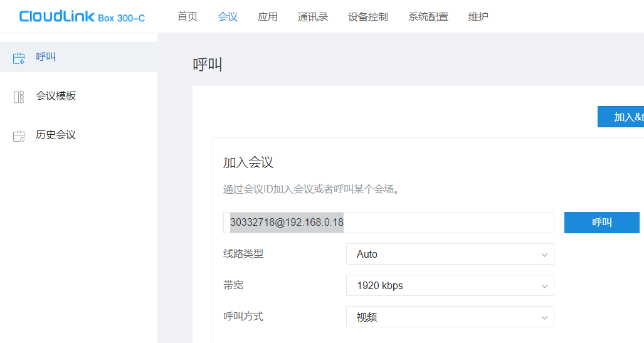Open the 带宽 1920 kbps dropdown
The width and height of the screenshot is (644, 343).
[x=450, y=285]
